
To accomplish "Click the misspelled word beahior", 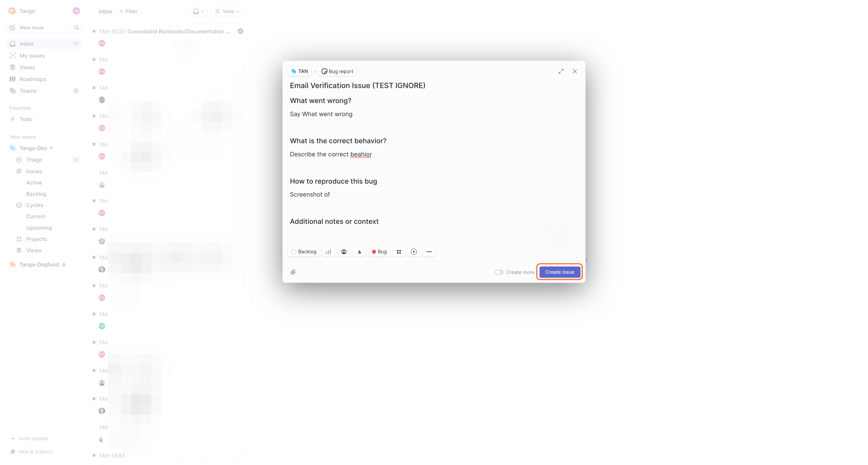I will (361, 154).
